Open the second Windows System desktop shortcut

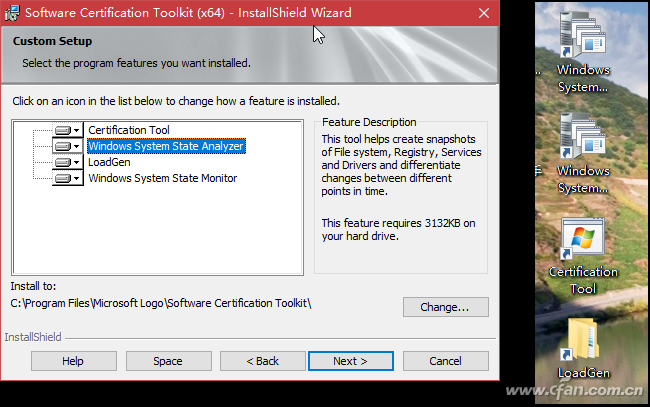[x=583, y=153]
